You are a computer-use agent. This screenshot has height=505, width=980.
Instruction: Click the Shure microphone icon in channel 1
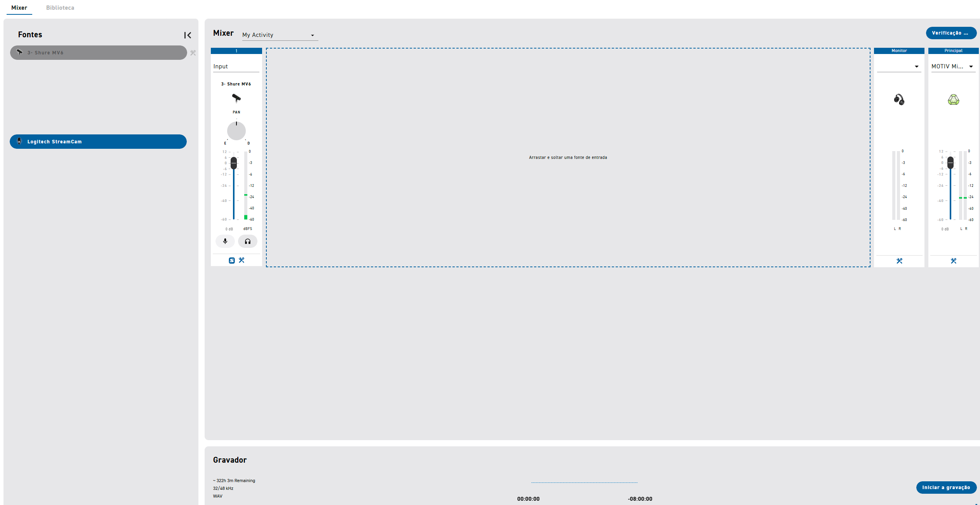[x=236, y=98]
